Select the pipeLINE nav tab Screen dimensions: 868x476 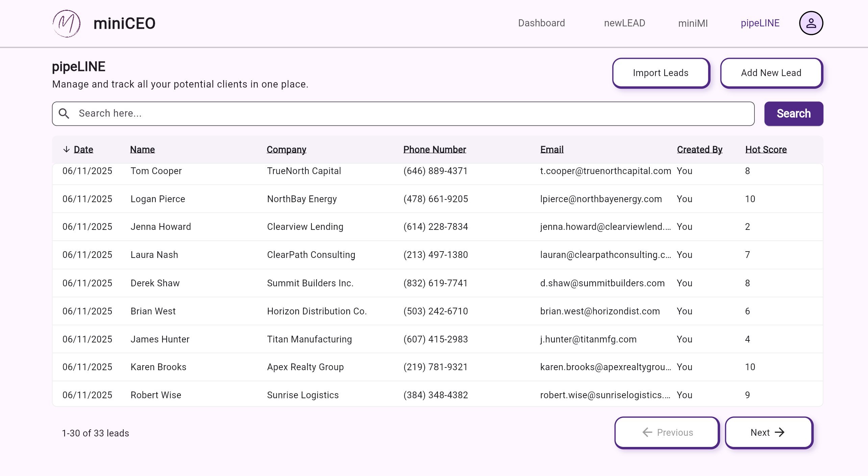click(760, 23)
